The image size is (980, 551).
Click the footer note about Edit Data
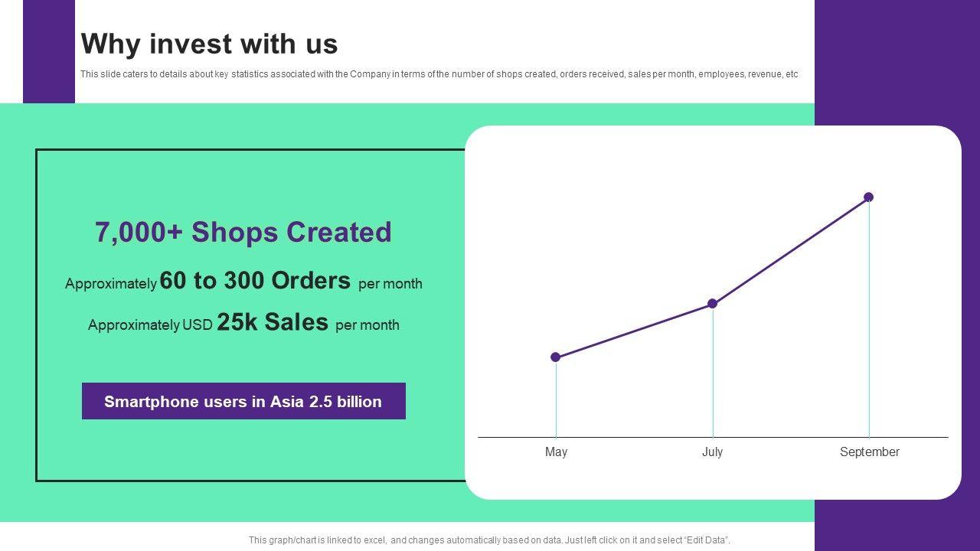pos(489,540)
